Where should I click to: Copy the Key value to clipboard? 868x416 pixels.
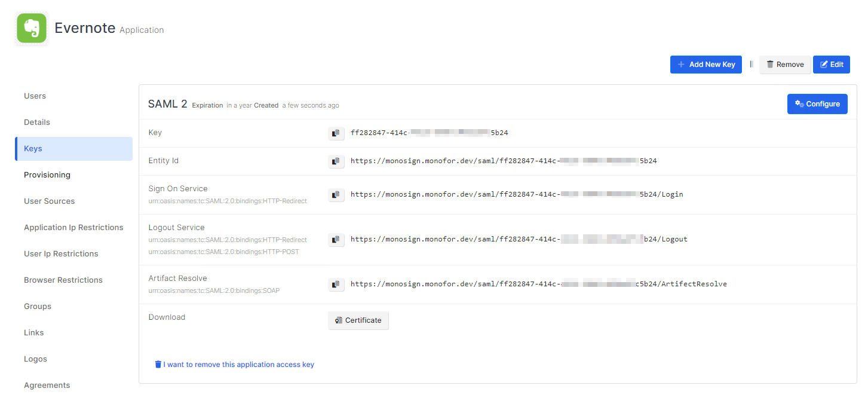336,133
